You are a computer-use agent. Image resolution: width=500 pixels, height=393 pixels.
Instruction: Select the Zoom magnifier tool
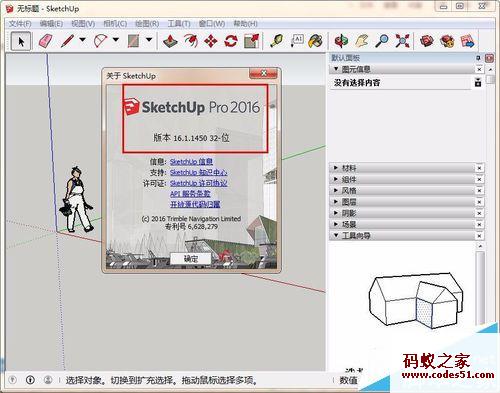pos(382,41)
